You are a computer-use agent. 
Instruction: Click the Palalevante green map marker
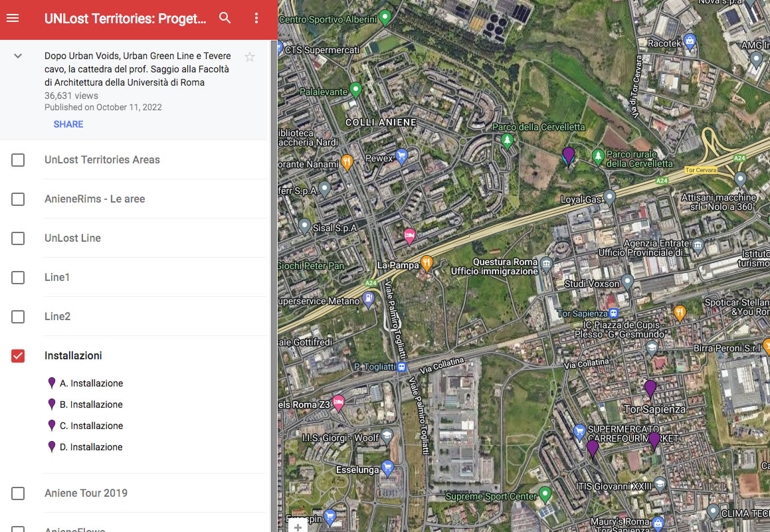[x=355, y=89]
